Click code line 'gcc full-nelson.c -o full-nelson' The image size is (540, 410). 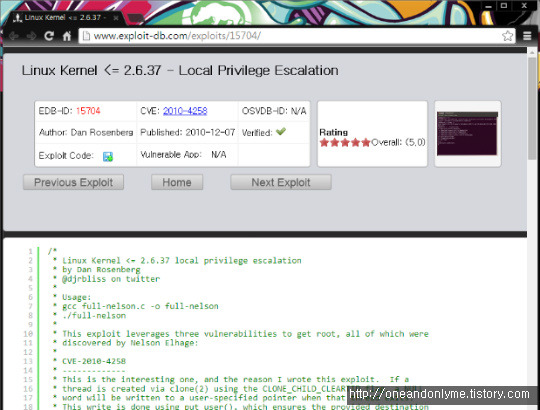point(140,306)
